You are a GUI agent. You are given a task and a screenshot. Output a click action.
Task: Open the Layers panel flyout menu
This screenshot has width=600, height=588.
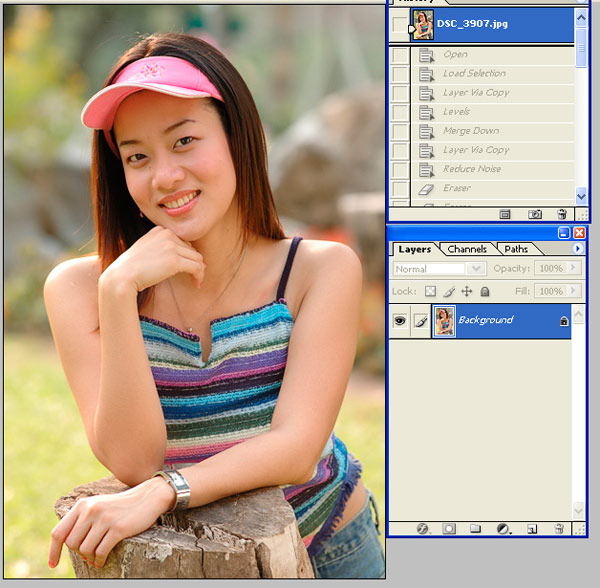tap(577, 249)
